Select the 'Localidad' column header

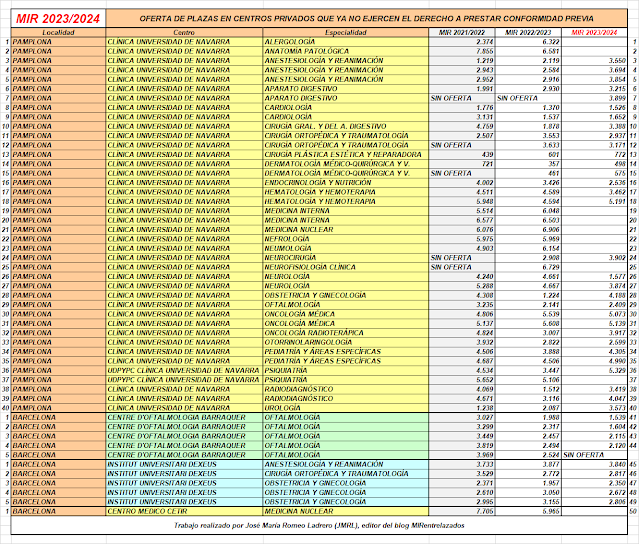click(x=58, y=33)
